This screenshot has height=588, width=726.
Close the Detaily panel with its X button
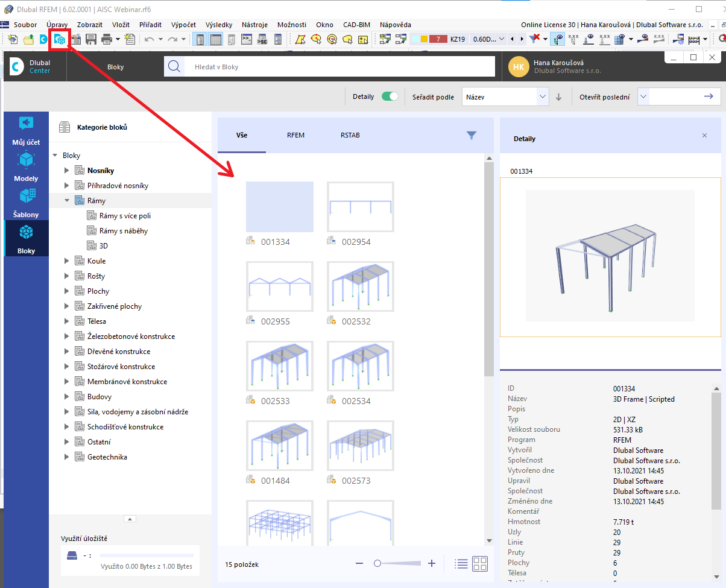704,135
